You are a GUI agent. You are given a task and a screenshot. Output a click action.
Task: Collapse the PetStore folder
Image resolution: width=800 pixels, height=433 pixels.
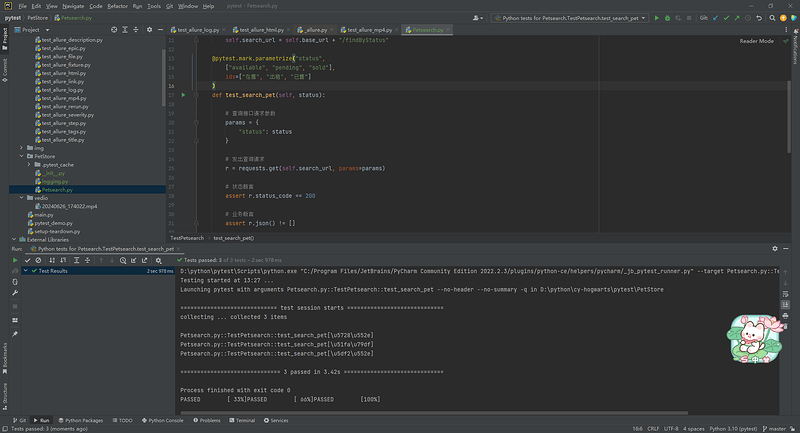point(21,156)
